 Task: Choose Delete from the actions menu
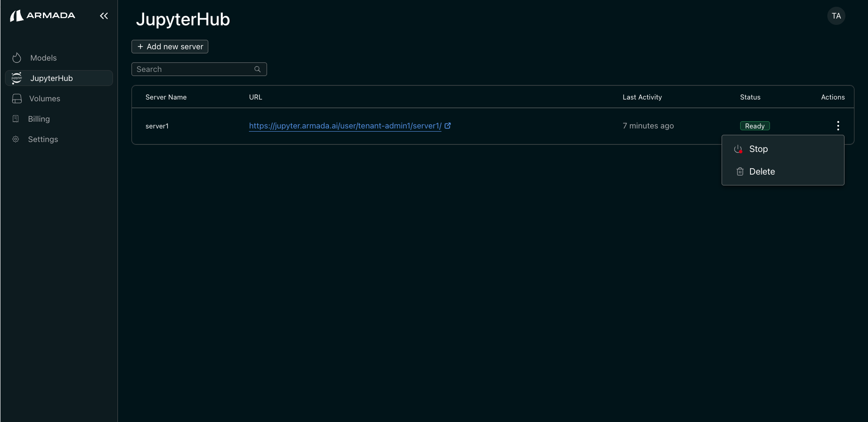[x=762, y=171]
